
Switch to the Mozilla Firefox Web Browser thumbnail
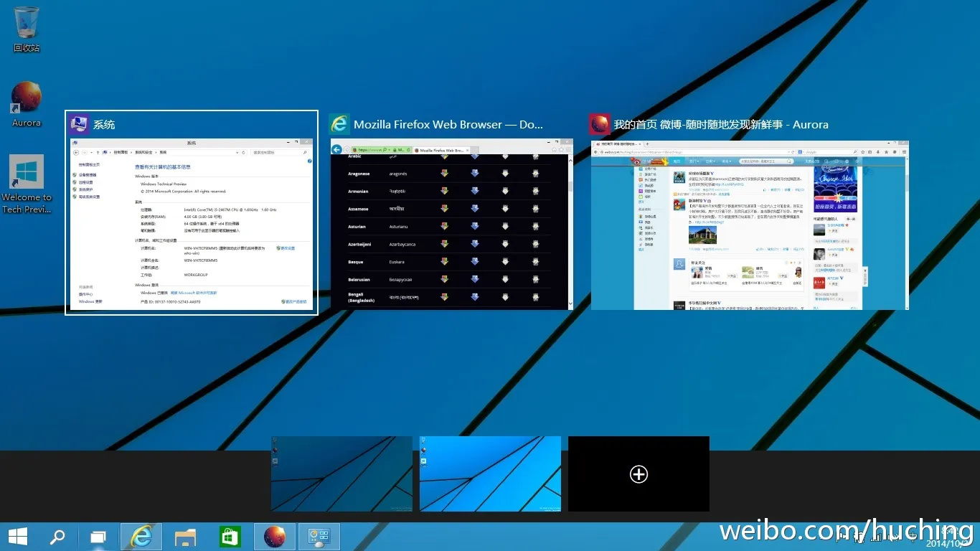click(452, 225)
